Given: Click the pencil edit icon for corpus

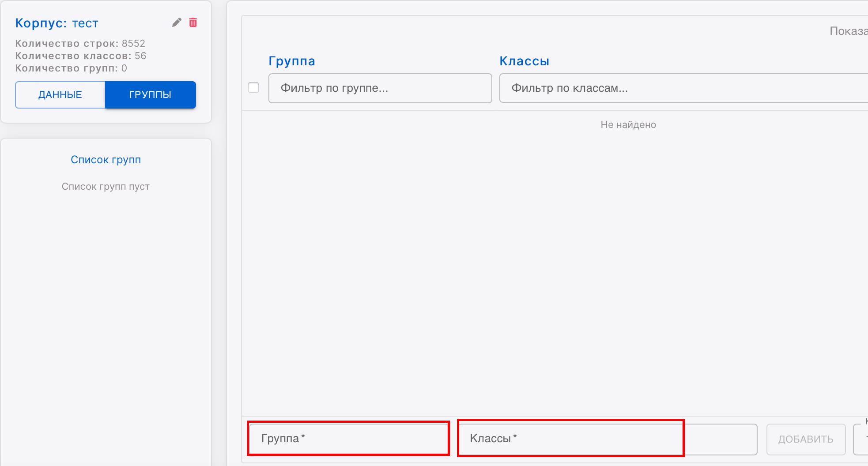Looking at the screenshot, I should tap(177, 23).
